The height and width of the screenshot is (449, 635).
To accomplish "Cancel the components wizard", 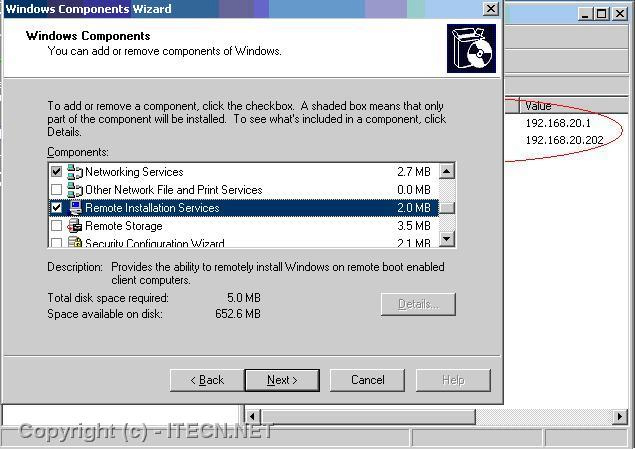I will [367, 380].
